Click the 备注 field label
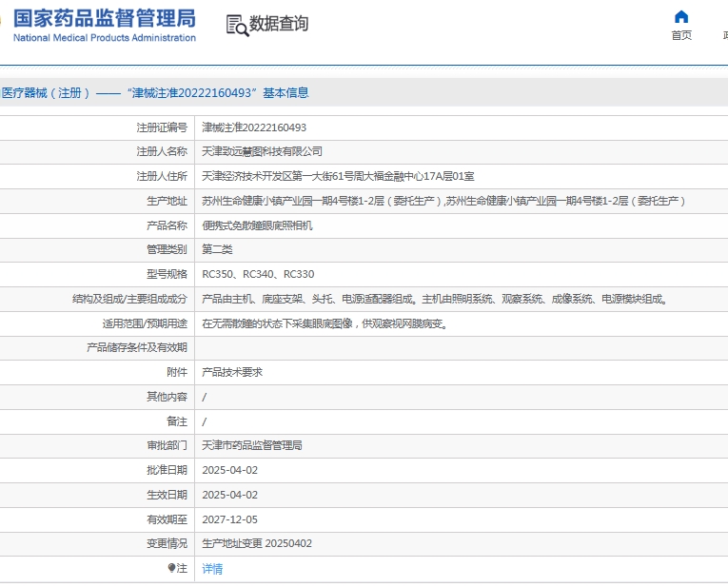Screen dimensions: 728x587 177,421
